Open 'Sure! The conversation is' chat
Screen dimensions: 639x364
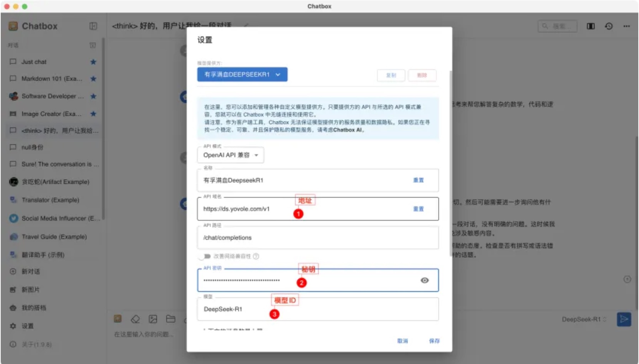click(x=53, y=164)
